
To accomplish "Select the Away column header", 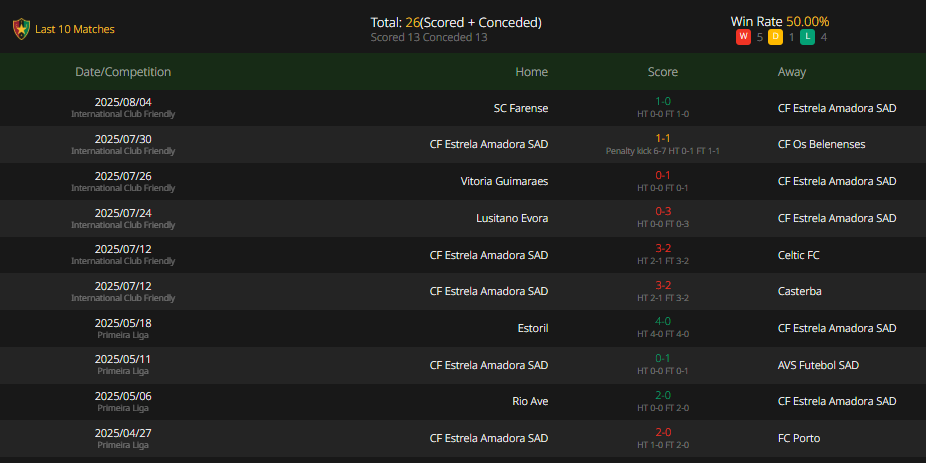I will (x=792, y=72).
